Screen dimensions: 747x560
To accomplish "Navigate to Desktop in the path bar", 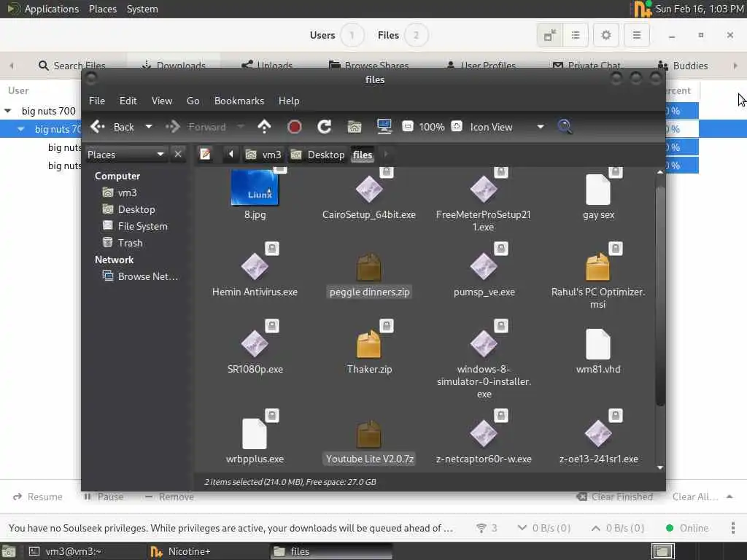I will click(317, 155).
